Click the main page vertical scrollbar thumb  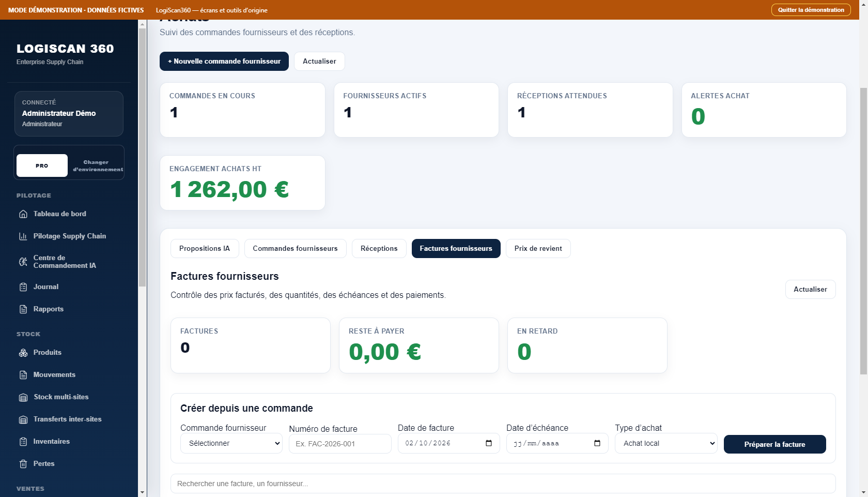(x=863, y=231)
